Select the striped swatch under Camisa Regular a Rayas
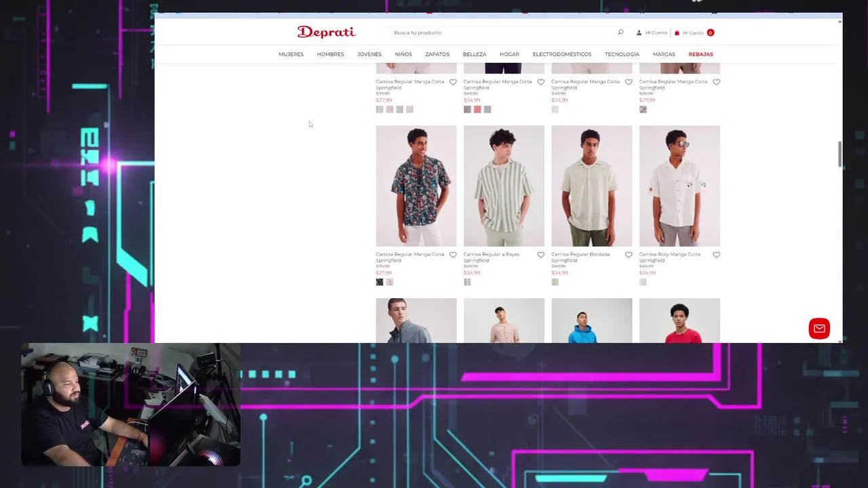868x488 pixels. coord(467,282)
